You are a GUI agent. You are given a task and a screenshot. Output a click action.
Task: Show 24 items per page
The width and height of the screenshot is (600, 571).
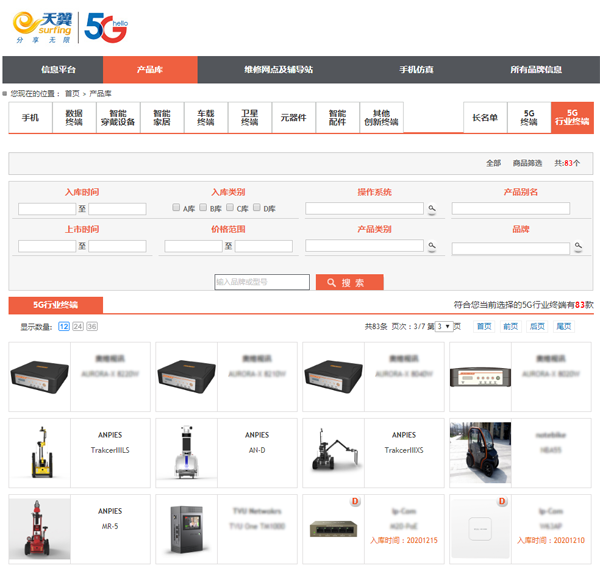point(78,327)
